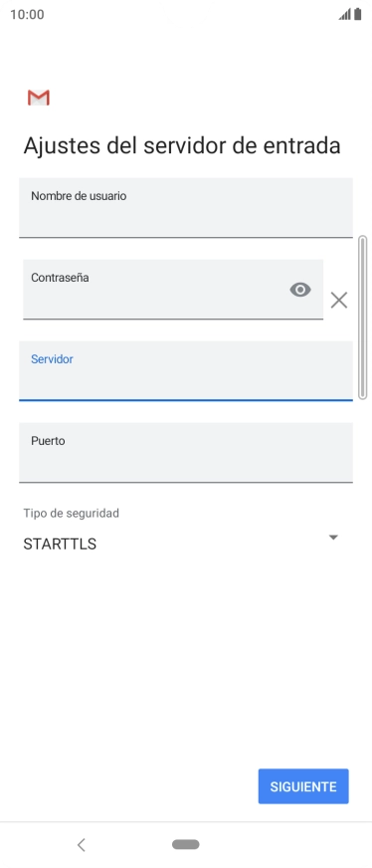Tap the Gmail logo icon
Screen dimensions: 372x868
click(x=39, y=98)
